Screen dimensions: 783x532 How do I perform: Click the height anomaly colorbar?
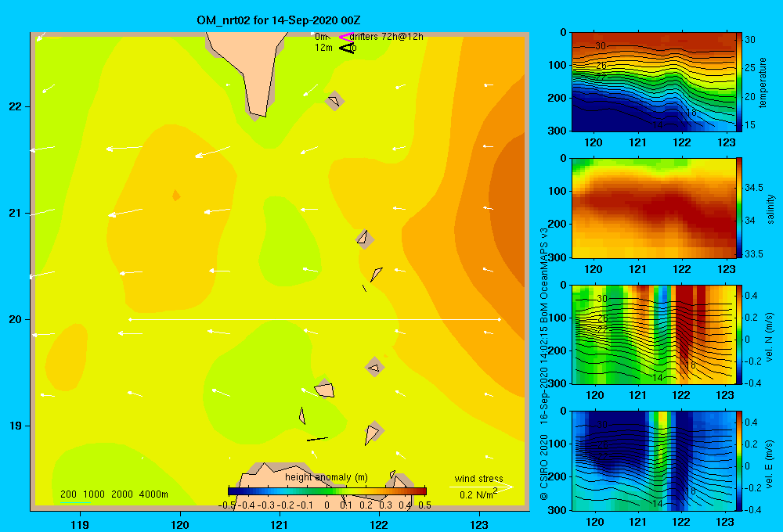327,491
